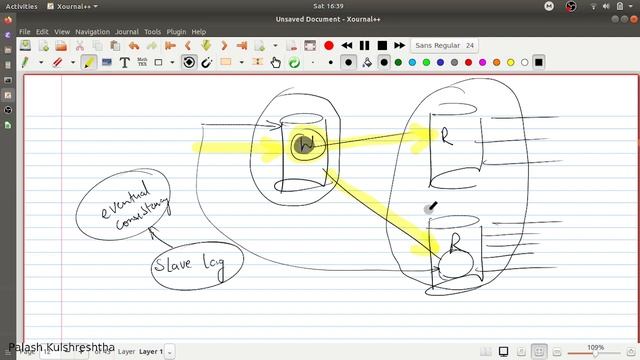Viewport: 640px width, 360px height.
Task: Go to the last page
Action: (x=242, y=45)
